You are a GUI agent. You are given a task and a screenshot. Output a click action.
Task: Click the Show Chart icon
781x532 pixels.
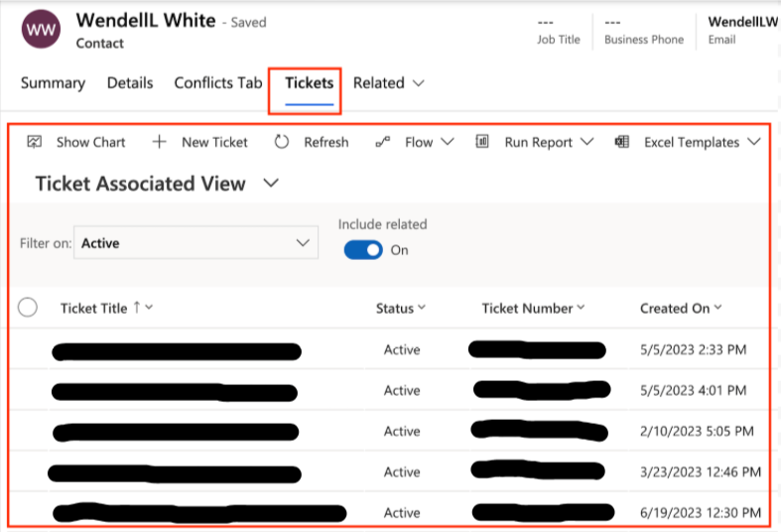pos(34,142)
